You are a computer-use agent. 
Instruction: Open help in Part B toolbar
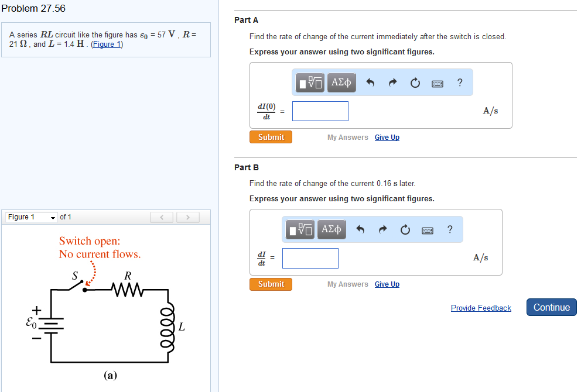pos(450,229)
